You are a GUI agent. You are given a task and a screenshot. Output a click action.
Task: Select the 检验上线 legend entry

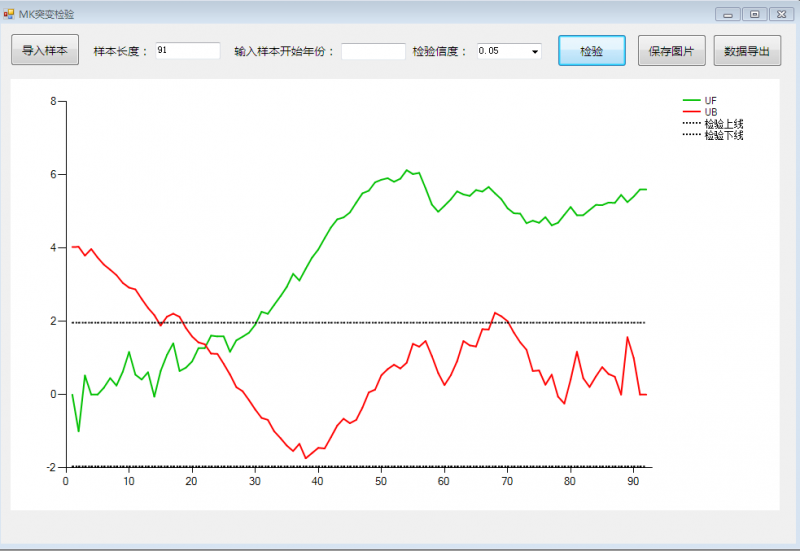coord(723,124)
